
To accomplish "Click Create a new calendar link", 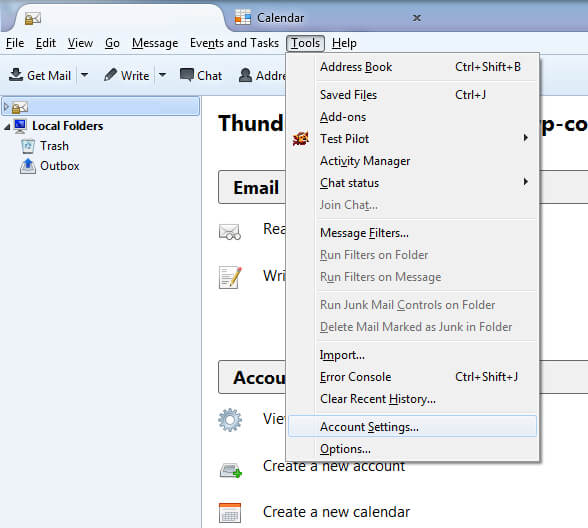I will 336,512.
